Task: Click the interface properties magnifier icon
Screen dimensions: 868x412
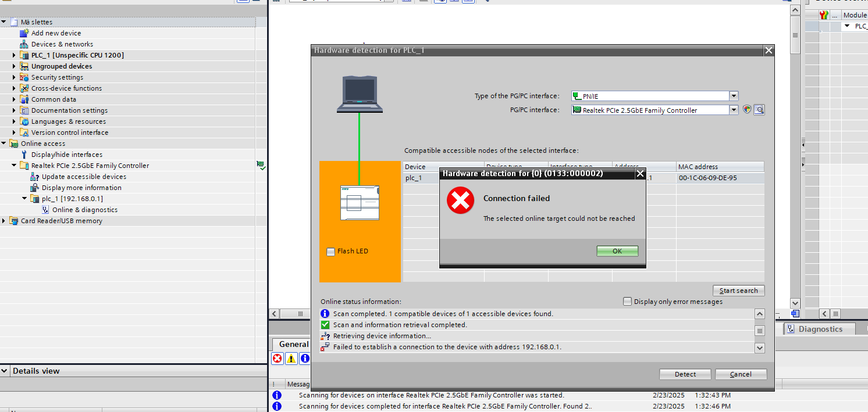Action: pos(759,110)
